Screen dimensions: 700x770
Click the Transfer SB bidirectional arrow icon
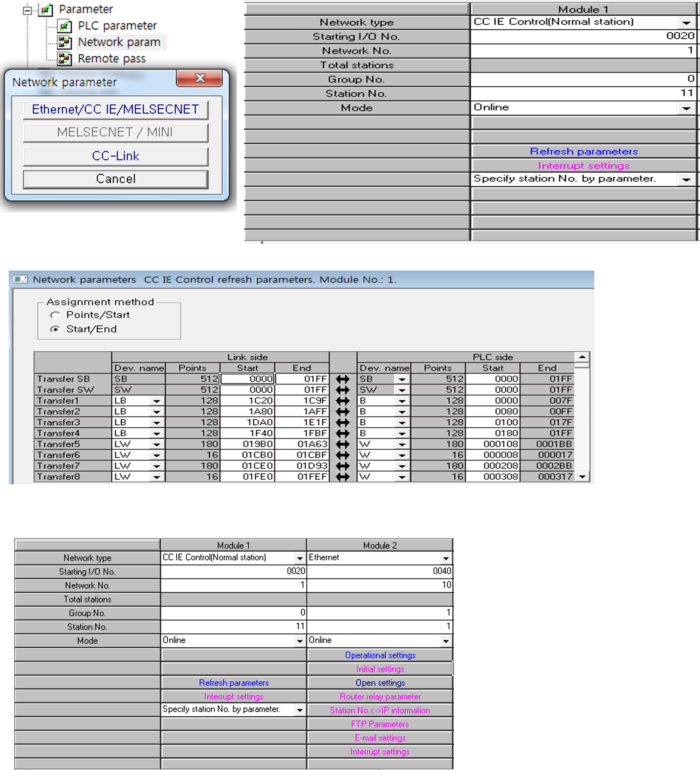342,379
